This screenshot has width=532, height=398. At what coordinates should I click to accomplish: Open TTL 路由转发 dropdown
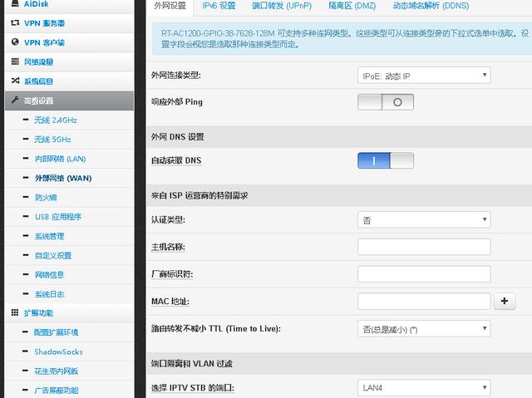point(424,328)
